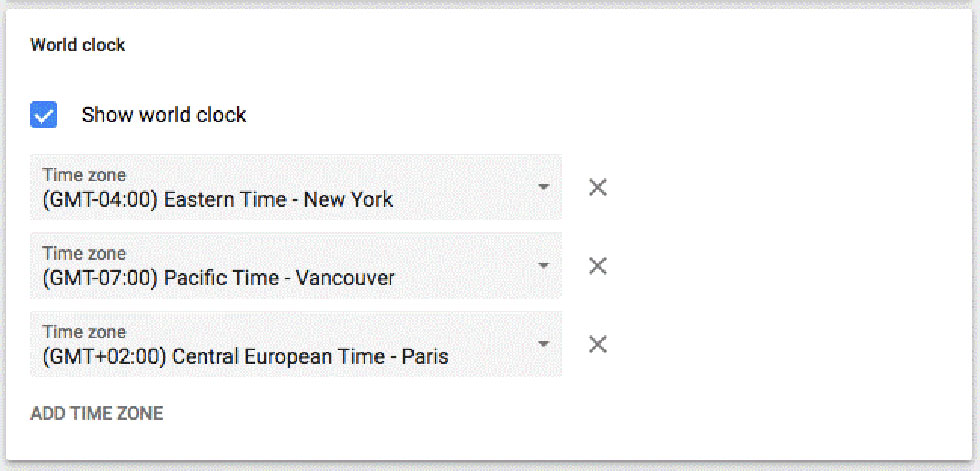
Task: Click "Time zone" label above New York
Action: coord(84,175)
